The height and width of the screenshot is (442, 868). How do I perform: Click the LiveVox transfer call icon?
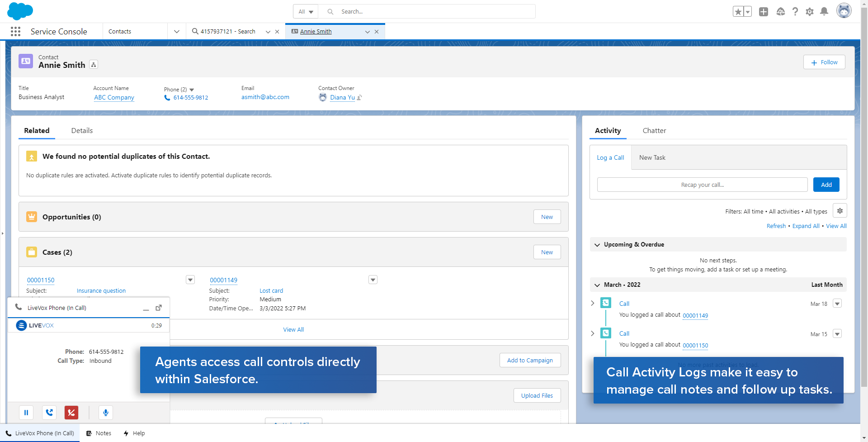click(x=49, y=413)
